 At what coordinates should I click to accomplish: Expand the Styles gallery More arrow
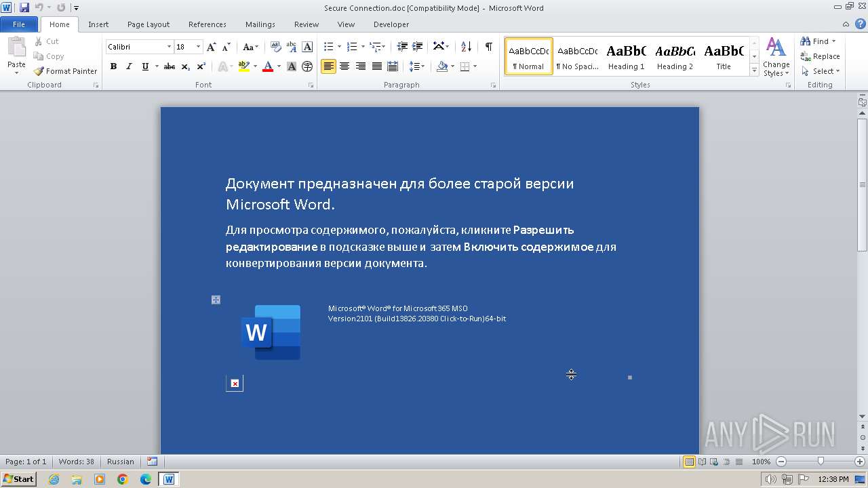pos(754,70)
